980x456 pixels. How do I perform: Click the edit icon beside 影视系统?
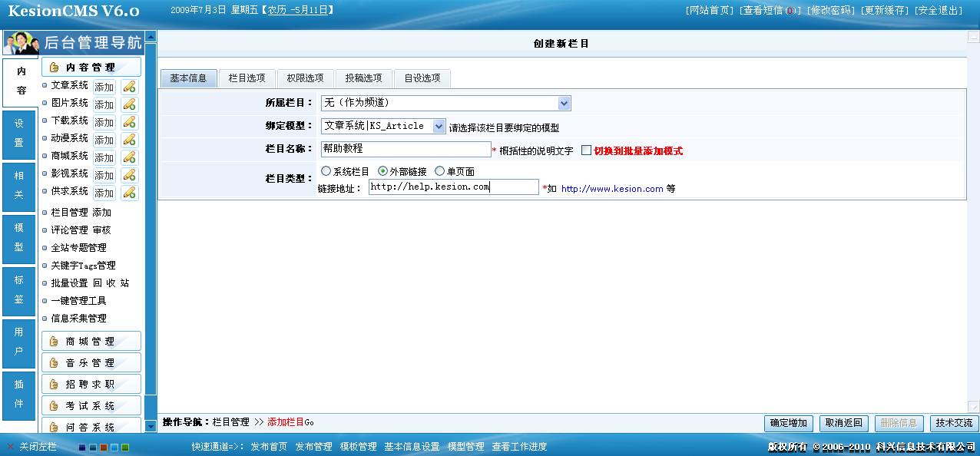tap(129, 175)
